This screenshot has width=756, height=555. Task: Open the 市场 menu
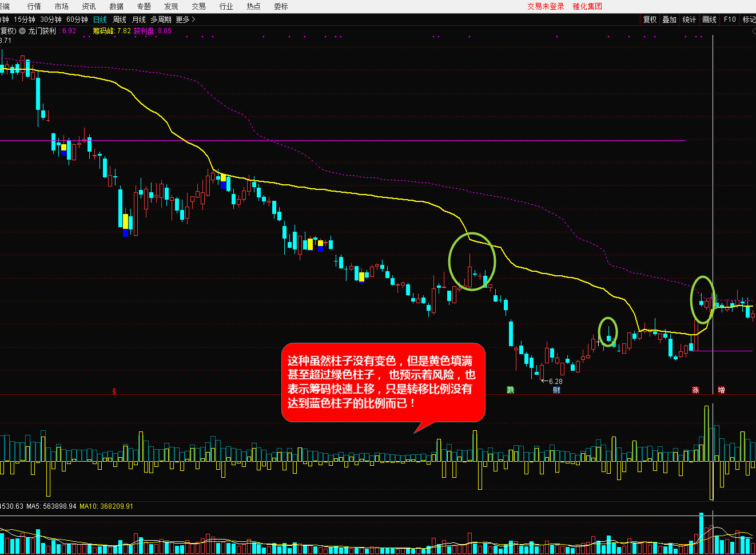[x=62, y=6]
